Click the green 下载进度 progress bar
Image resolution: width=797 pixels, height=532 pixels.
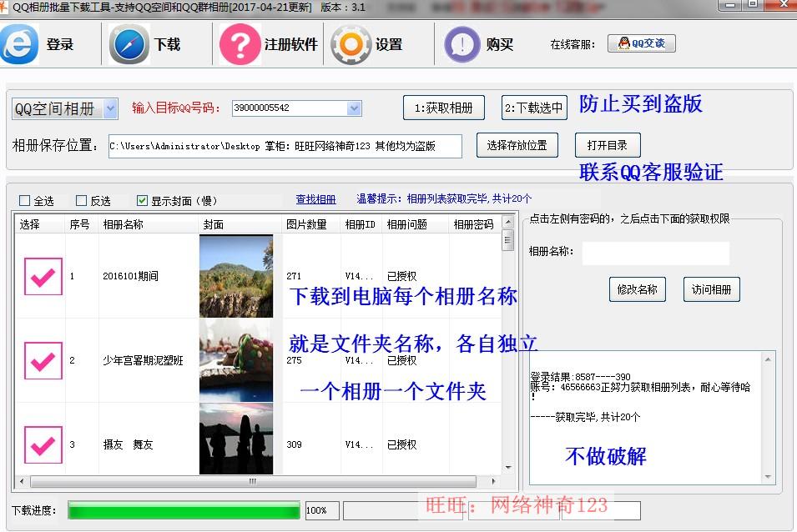(x=184, y=510)
